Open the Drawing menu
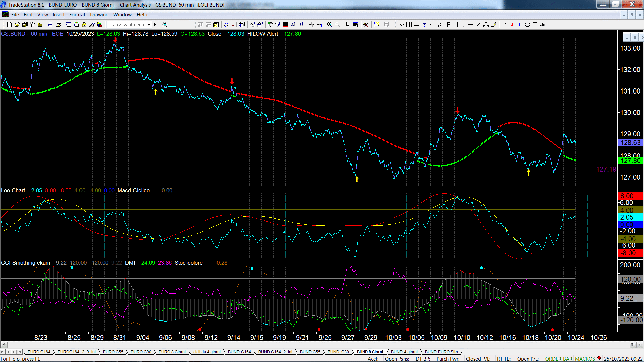This screenshot has width=644, height=362. (x=99, y=15)
